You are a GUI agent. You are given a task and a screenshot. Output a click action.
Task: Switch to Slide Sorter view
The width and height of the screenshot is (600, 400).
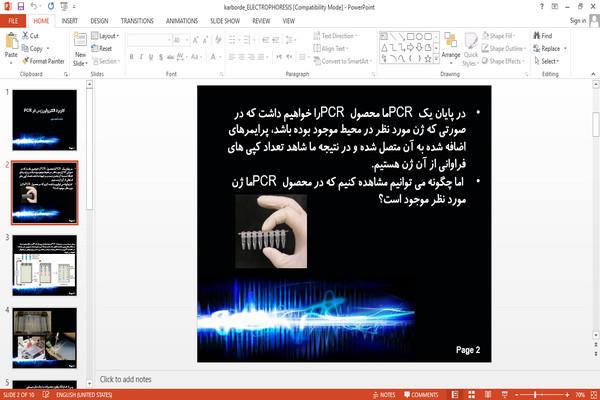(471, 395)
